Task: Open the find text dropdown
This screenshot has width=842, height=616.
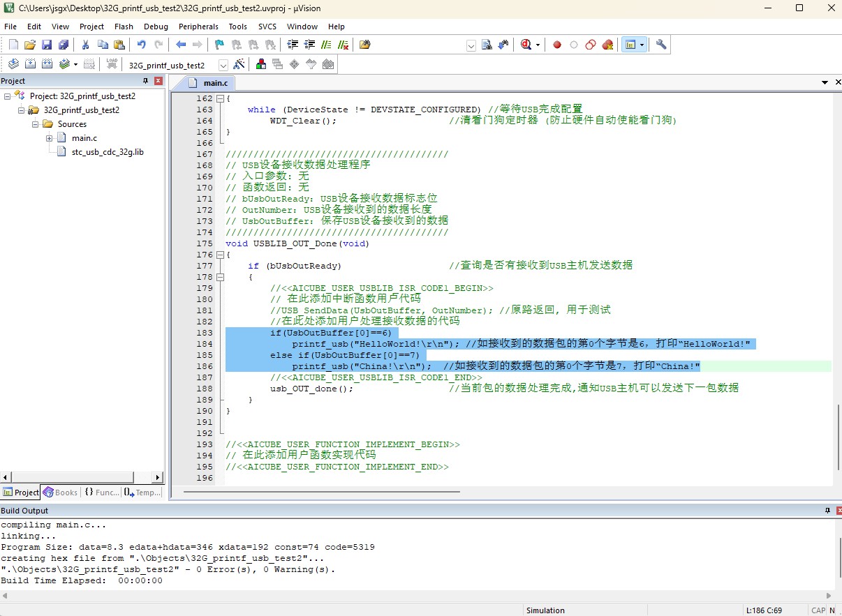Action: (471, 45)
